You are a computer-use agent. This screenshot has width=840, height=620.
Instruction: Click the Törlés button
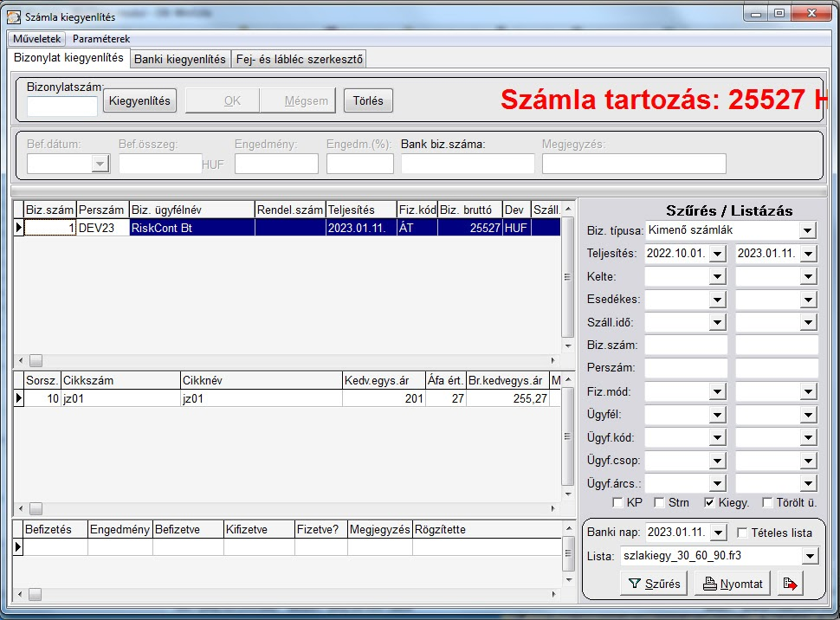coord(368,100)
